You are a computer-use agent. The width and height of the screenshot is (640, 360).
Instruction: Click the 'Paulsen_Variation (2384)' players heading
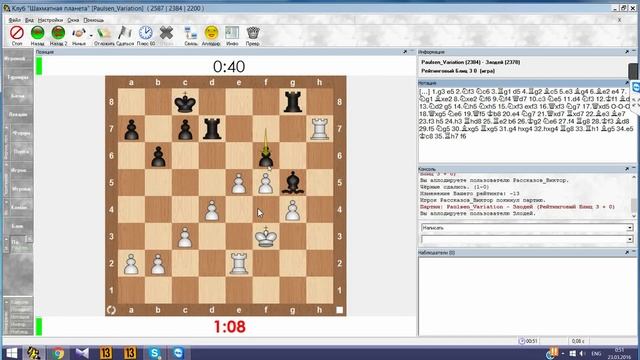[471, 62]
